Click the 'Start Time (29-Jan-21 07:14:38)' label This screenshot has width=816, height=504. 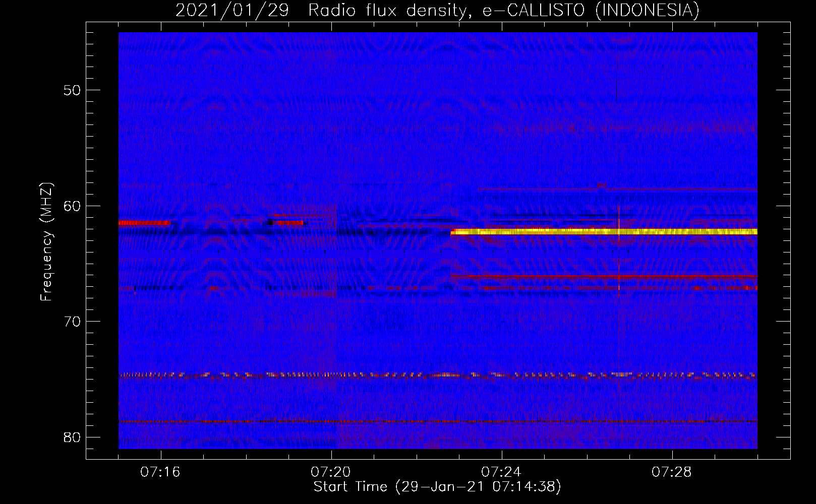[x=437, y=487]
